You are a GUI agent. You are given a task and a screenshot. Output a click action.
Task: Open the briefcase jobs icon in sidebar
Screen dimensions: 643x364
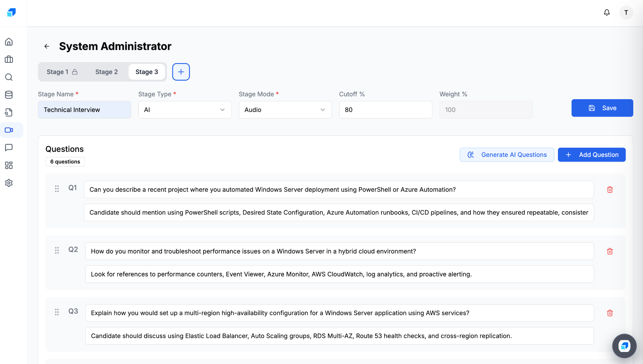pos(9,59)
